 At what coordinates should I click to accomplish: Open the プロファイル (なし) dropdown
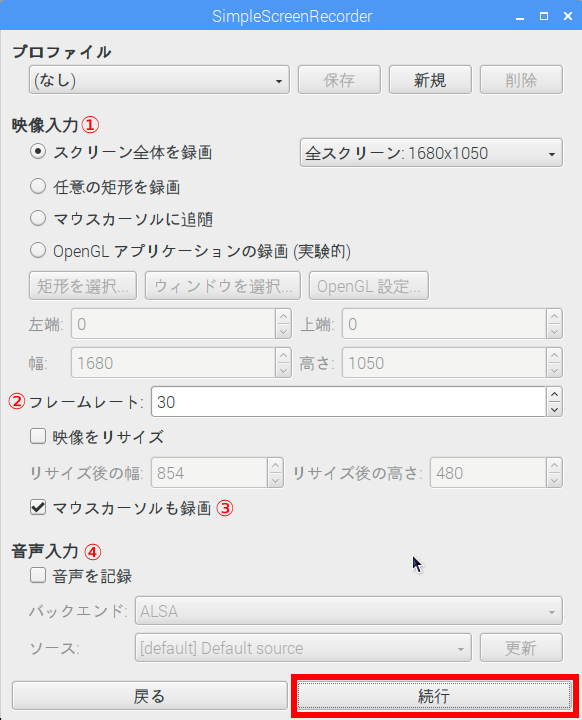[159, 80]
